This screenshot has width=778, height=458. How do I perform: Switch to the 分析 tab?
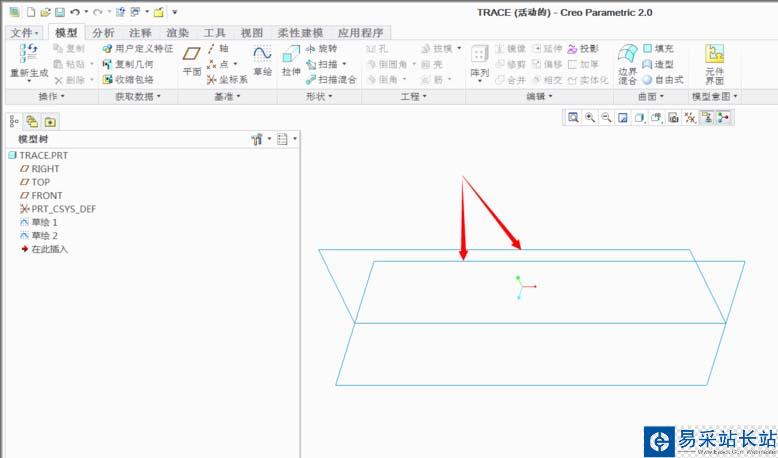pyautogui.click(x=103, y=33)
